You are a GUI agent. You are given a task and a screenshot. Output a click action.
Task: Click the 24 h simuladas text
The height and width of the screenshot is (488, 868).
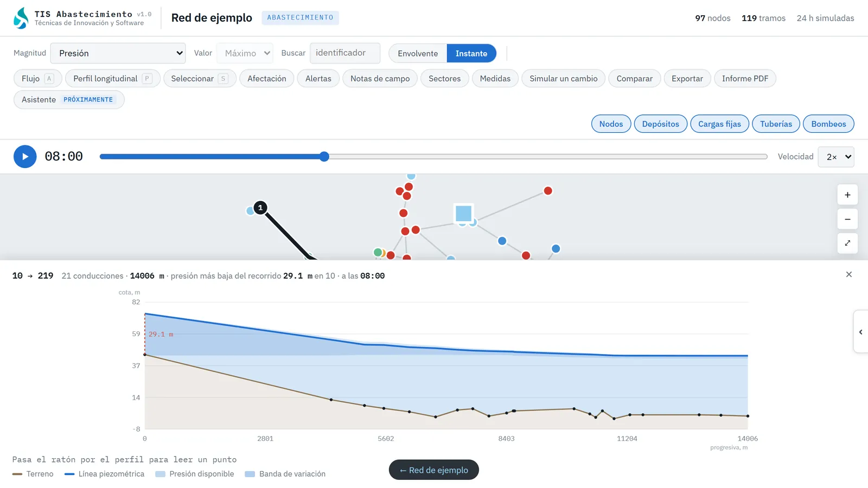point(826,18)
